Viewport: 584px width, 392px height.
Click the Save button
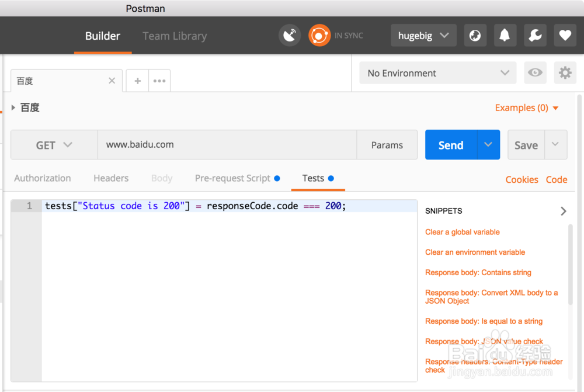click(x=526, y=145)
